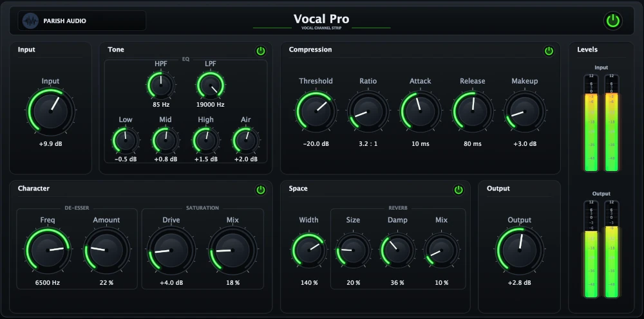
Task: Click the 10 % reverb mix value
Action: click(x=442, y=283)
